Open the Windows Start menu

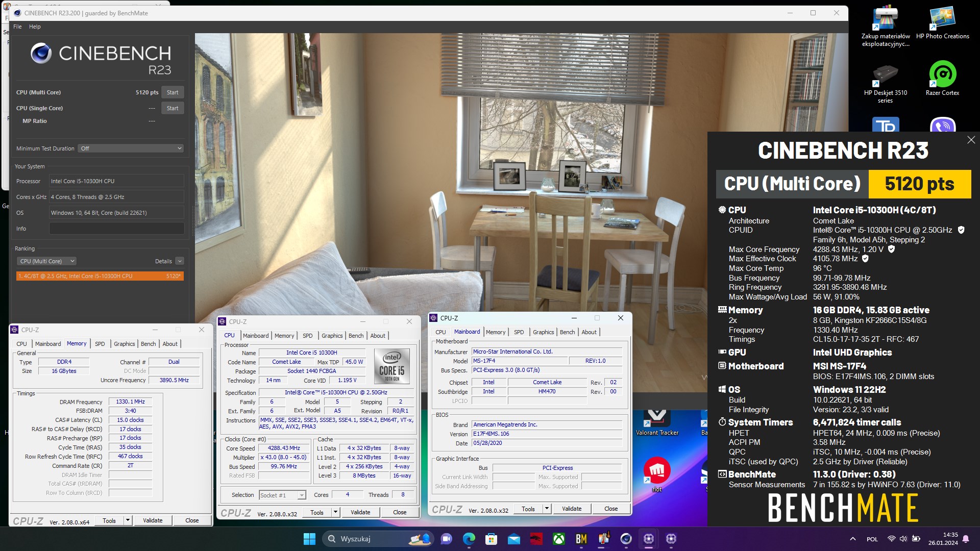coord(309,539)
